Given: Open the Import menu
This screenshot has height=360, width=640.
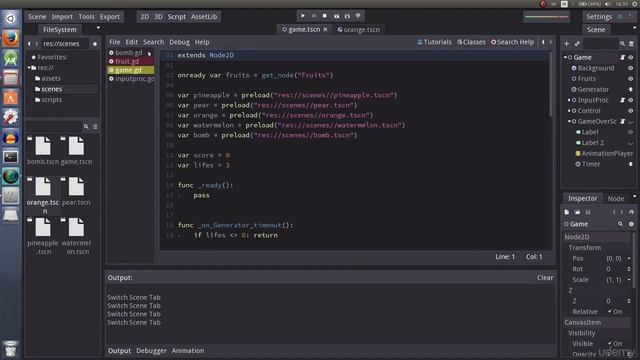Looking at the screenshot, I should pos(62,17).
